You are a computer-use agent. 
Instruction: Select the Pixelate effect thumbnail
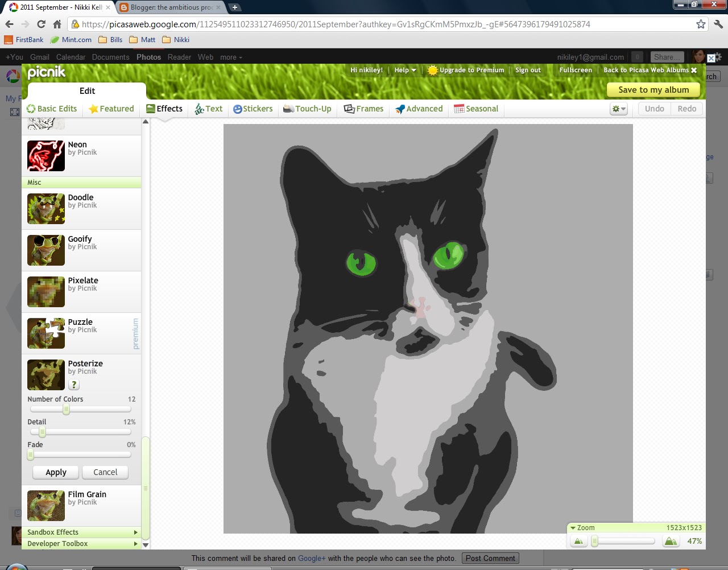(46, 292)
